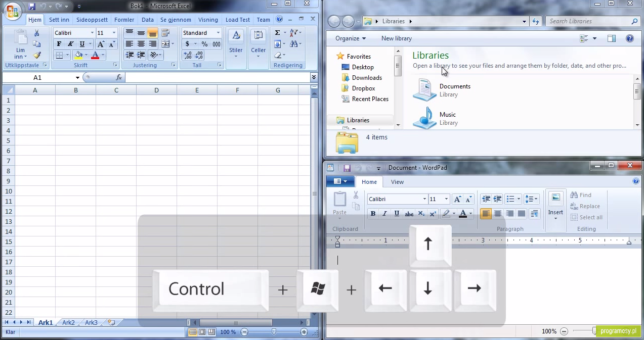
Task: Click the Excel red font color button
Action: (x=95, y=55)
